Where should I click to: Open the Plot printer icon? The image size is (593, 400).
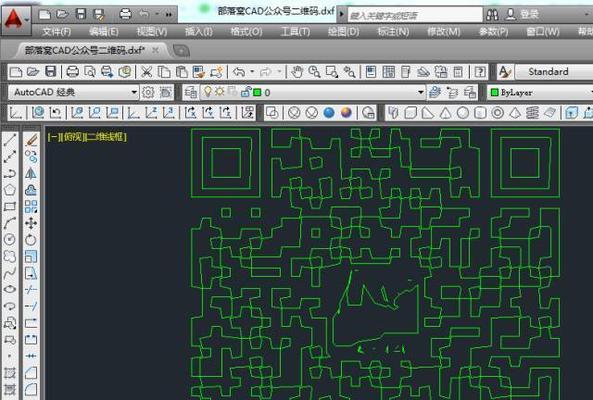(72, 72)
